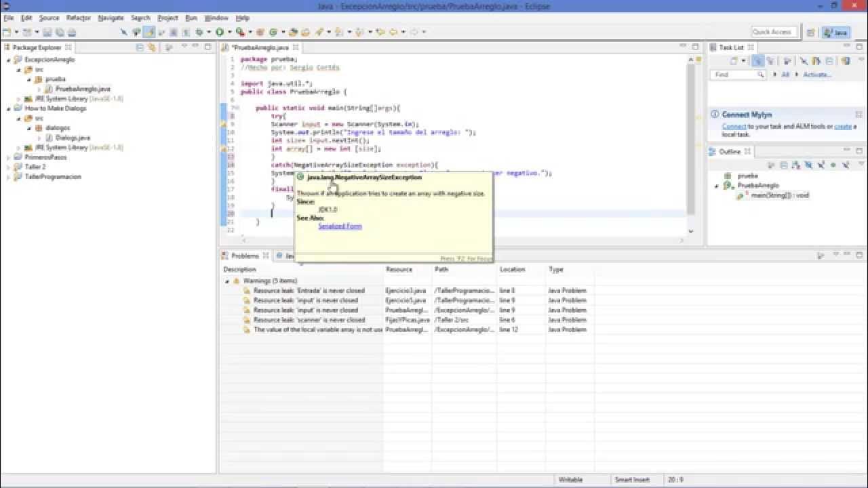Open the Project menu
The height and width of the screenshot is (488, 868).
[167, 18]
